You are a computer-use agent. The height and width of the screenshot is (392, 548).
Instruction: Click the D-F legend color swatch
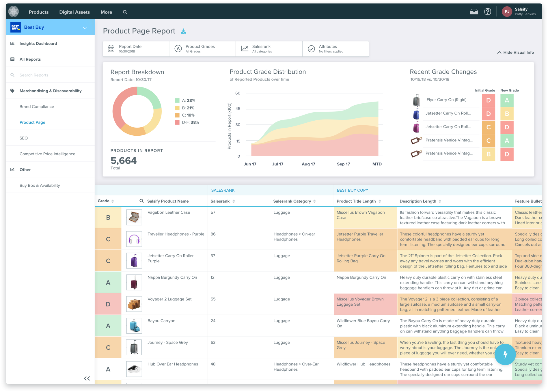tap(177, 122)
